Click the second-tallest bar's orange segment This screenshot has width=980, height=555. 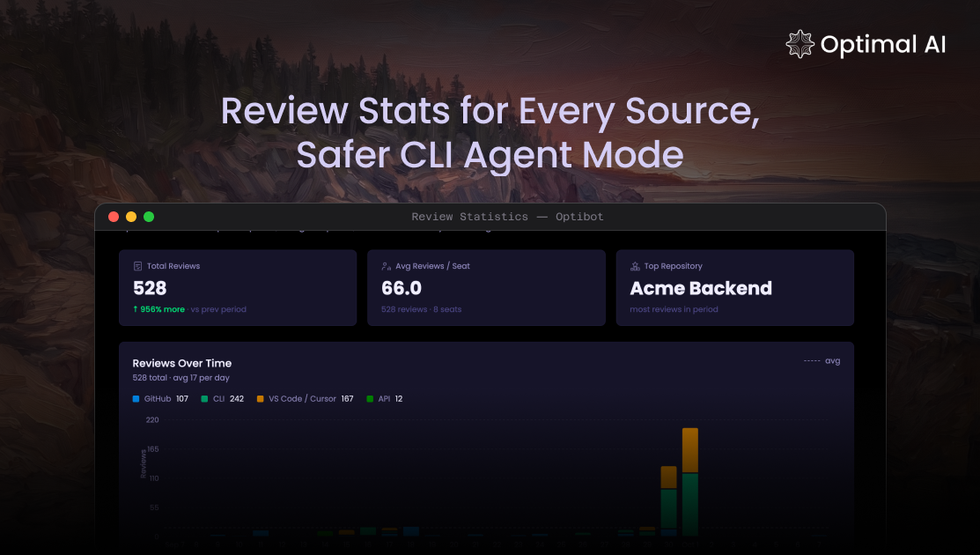pyautogui.click(x=669, y=477)
